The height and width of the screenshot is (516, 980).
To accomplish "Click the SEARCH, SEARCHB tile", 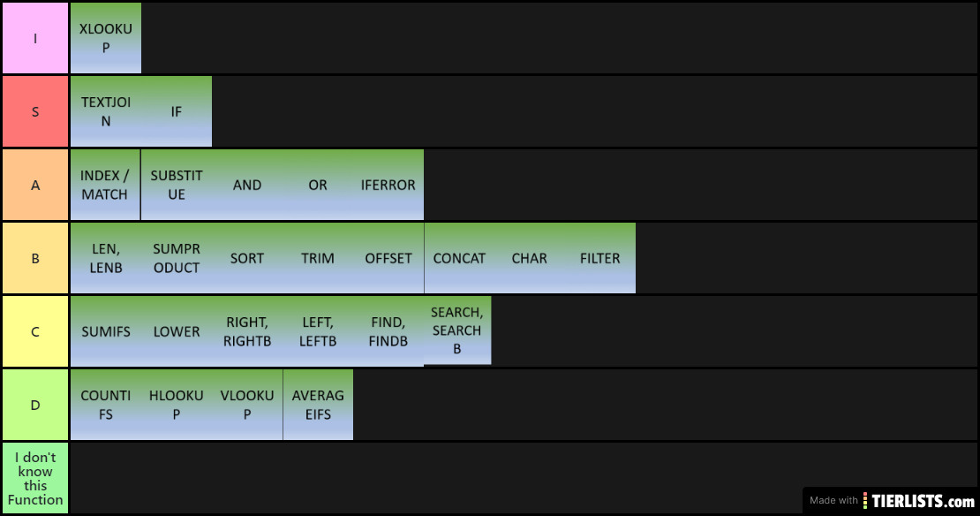I will click(457, 330).
